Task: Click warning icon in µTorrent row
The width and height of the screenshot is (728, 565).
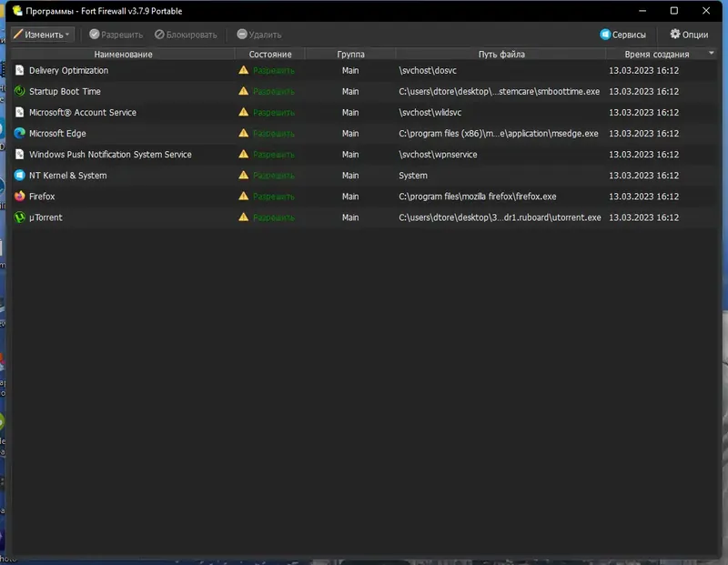Action: (243, 217)
